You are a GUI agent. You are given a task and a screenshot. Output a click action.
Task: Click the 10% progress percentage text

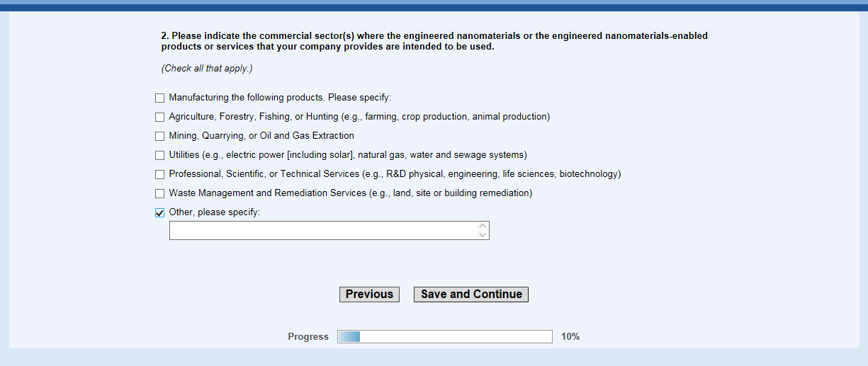570,337
